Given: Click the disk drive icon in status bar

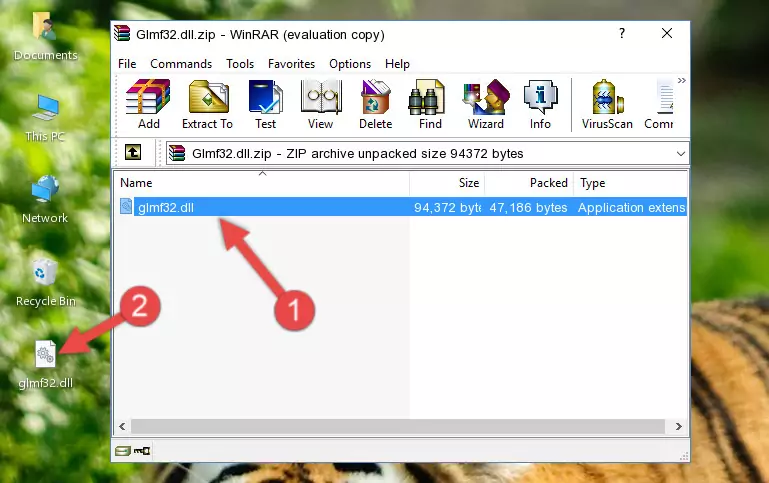Looking at the screenshot, I should coord(123,451).
